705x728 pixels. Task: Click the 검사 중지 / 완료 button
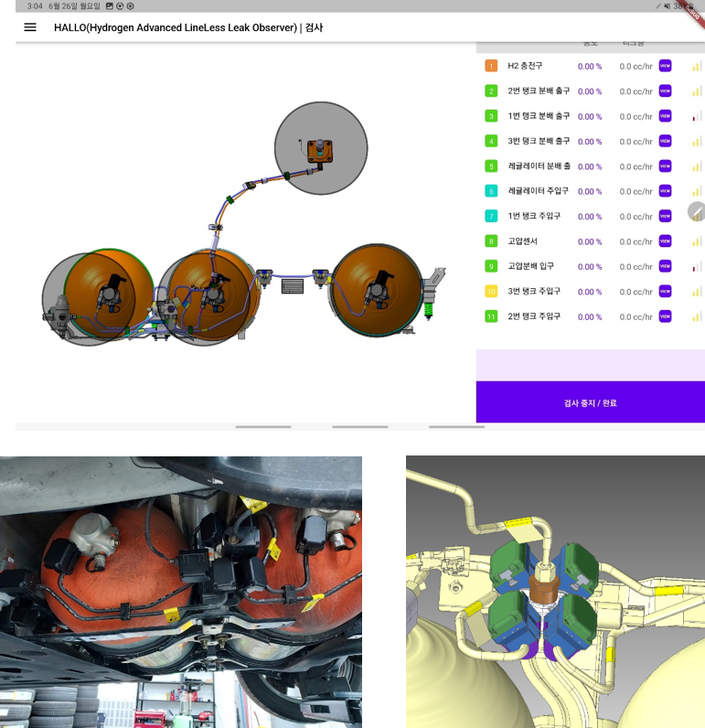(591, 402)
